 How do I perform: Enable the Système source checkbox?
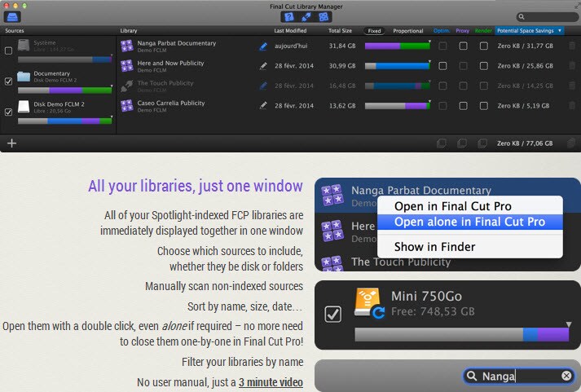[x=8, y=51]
